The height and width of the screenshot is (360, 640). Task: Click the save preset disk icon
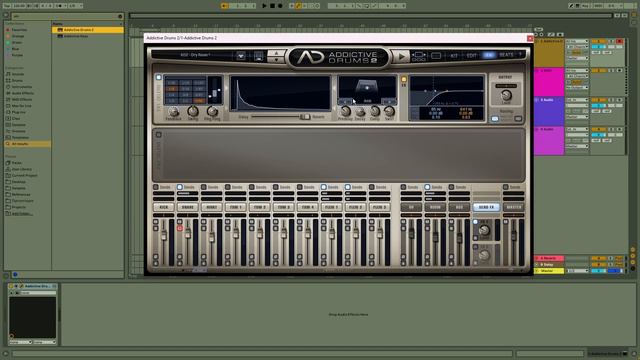click(259, 56)
